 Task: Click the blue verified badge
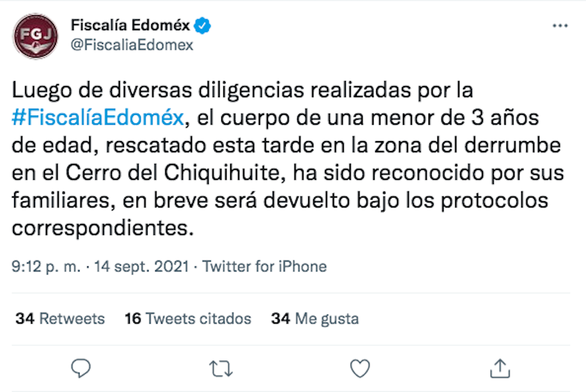202,25
